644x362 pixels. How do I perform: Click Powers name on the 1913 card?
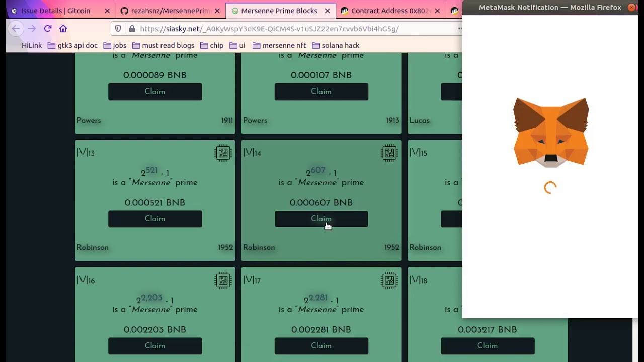[x=255, y=120]
